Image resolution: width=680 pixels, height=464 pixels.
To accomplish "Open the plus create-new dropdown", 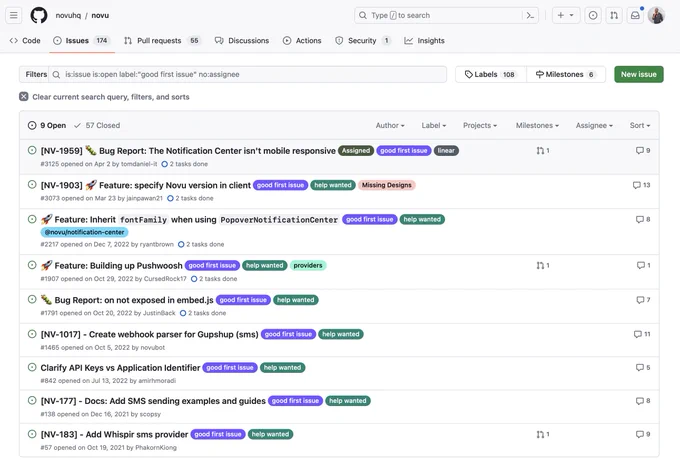I will click(x=566, y=15).
